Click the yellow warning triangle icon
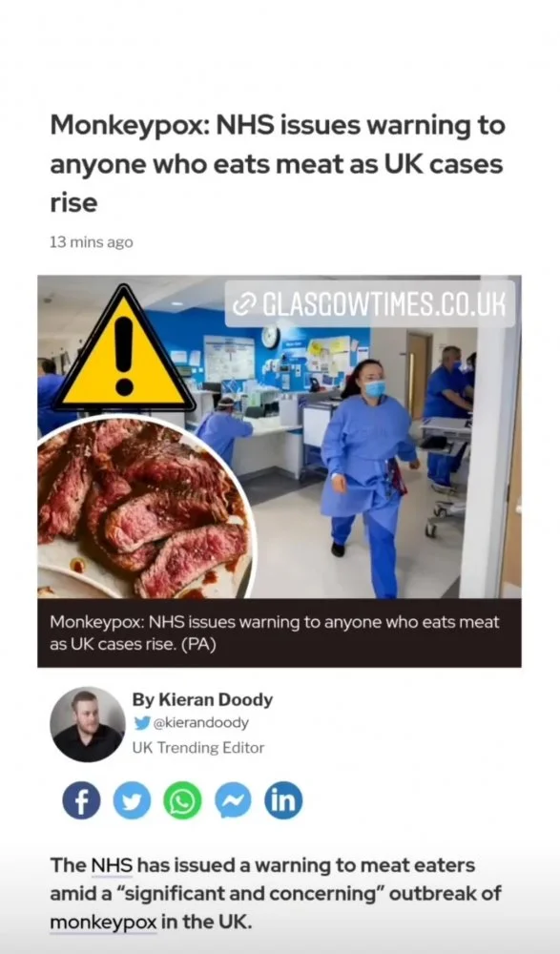Screen dimensions: 560x954 124,348
